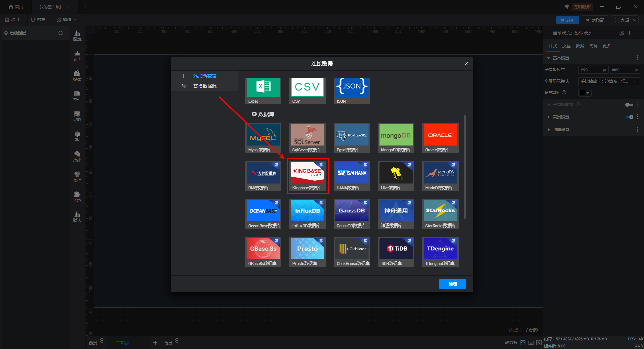Pick the JSON data source tile
This screenshot has height=349, width=644.
(352, 91)
